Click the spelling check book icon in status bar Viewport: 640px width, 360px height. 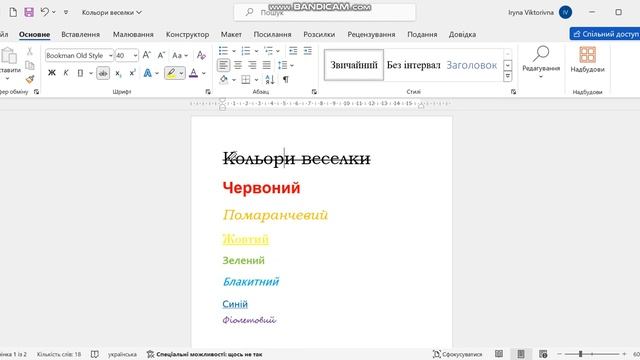(95, 354)
